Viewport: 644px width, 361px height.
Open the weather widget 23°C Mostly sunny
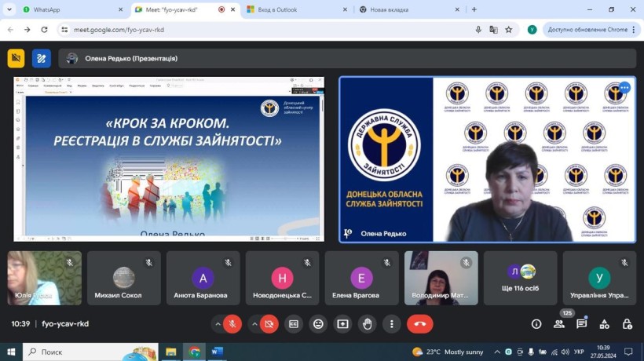pos(448,352)
